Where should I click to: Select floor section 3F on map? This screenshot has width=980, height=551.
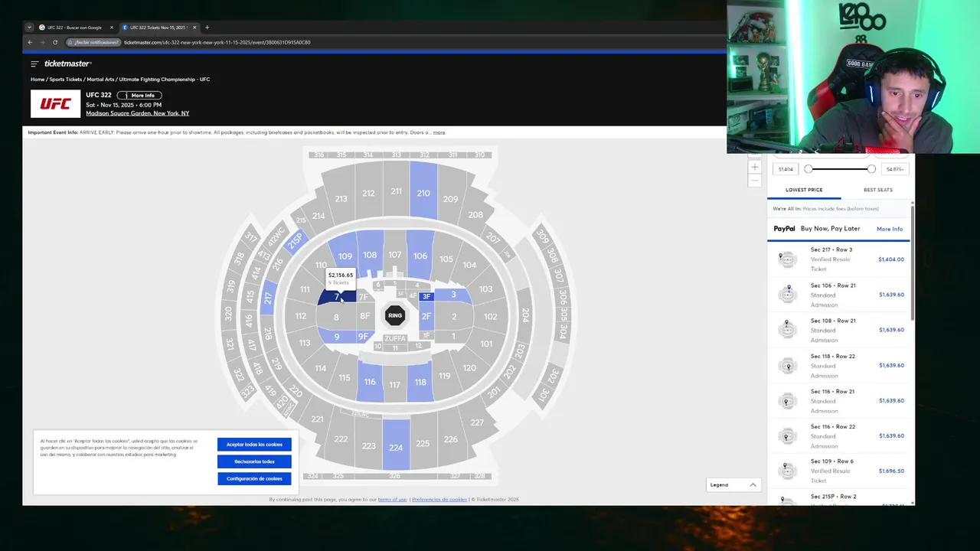(426, 297)
